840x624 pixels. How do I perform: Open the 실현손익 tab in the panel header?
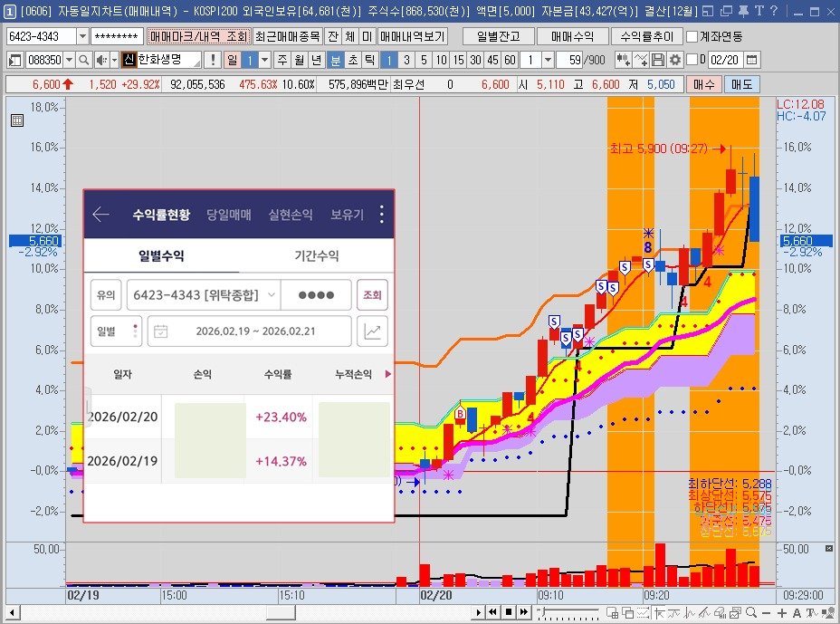click(291, 215)
